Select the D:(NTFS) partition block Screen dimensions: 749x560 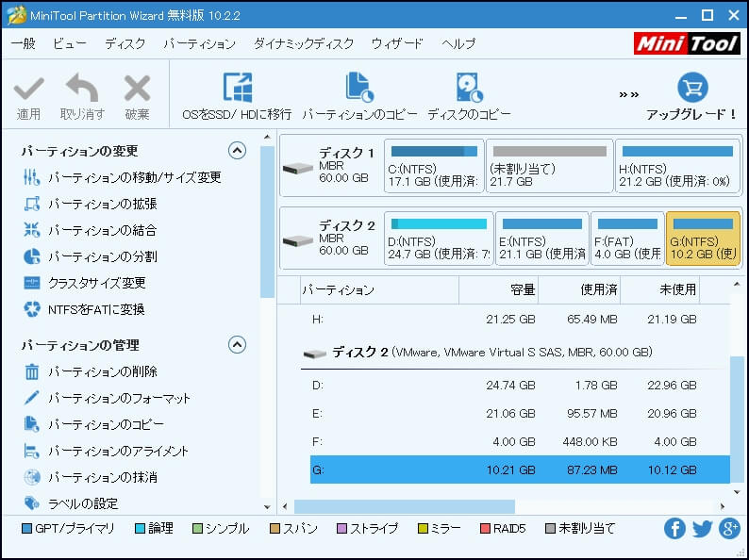439,239
